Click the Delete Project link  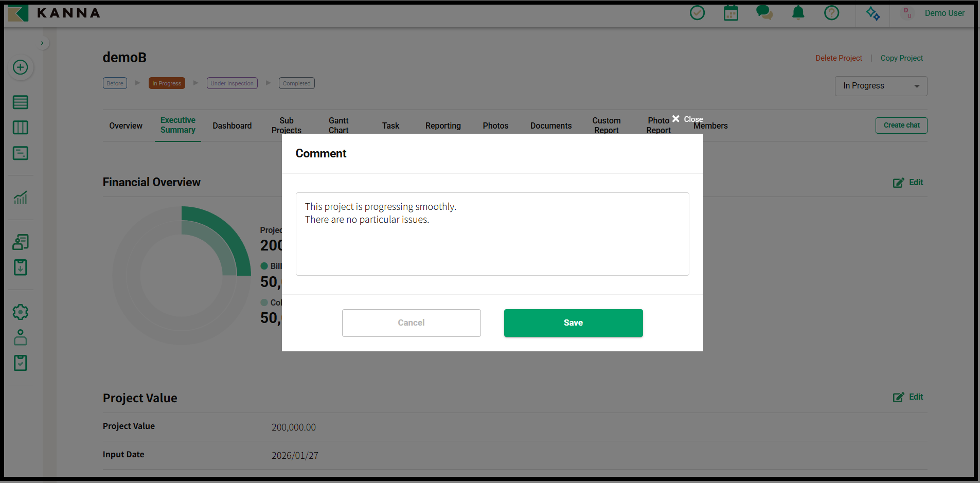(x=839, y=58)
